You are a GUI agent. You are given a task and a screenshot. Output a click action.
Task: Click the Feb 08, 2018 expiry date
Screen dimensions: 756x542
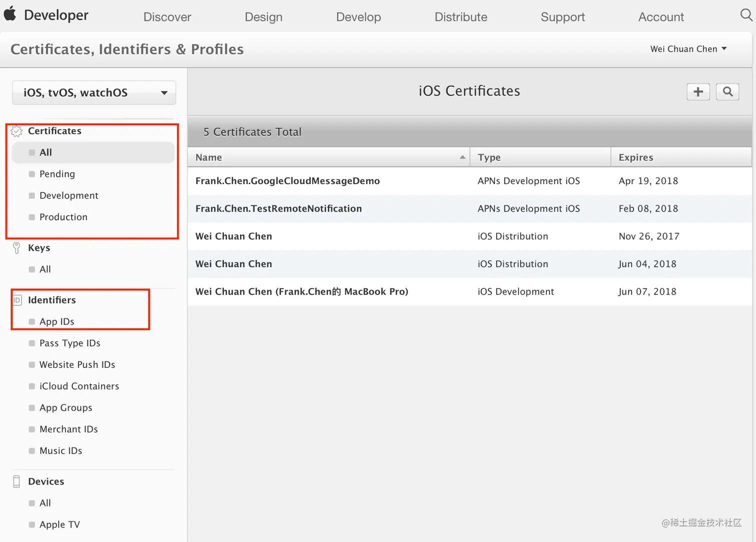click(648, 209)
